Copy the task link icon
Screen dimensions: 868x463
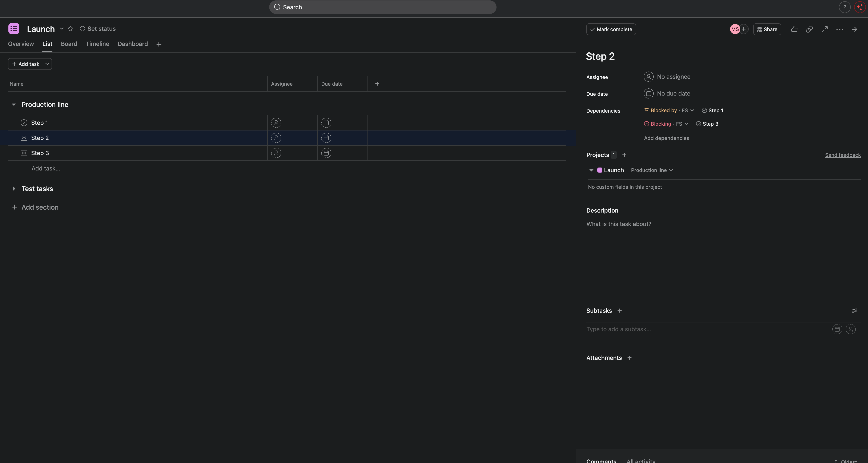tap(809, 29)
